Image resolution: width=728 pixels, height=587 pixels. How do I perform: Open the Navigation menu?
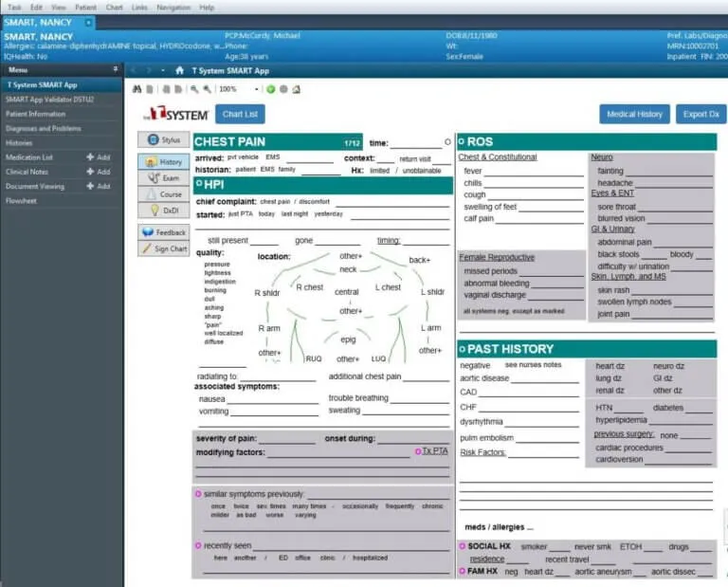(173, 8)
